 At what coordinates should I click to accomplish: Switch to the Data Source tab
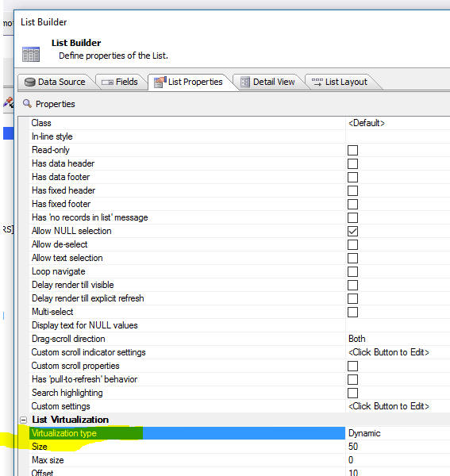tap(56, 82)
